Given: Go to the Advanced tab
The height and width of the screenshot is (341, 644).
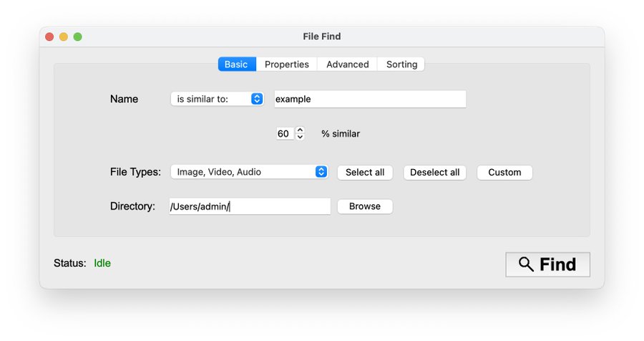Looking at the screenshot, I should [x=347, y=64].
